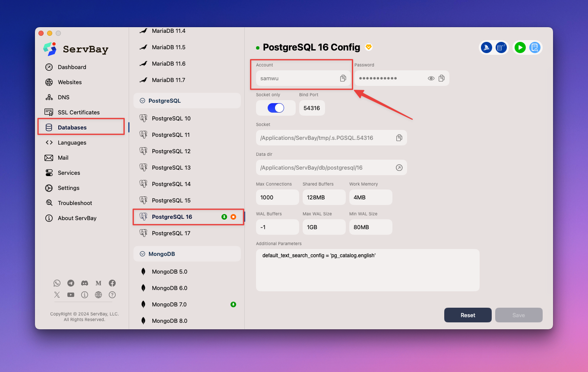The image size is (588, 372).
Task: Open the Telegram link icon
Action: click(71, 283)
